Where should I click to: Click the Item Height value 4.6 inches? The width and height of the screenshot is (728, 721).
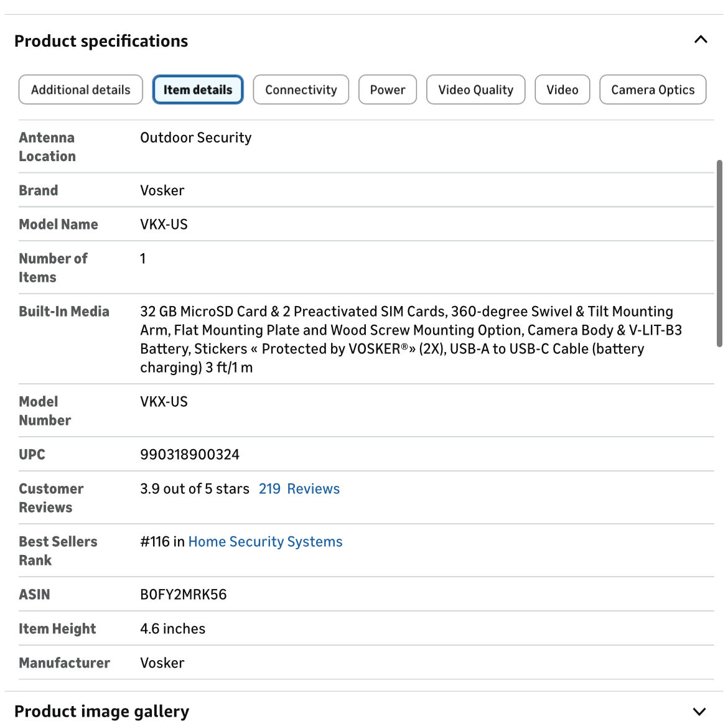tap(173, 629)
